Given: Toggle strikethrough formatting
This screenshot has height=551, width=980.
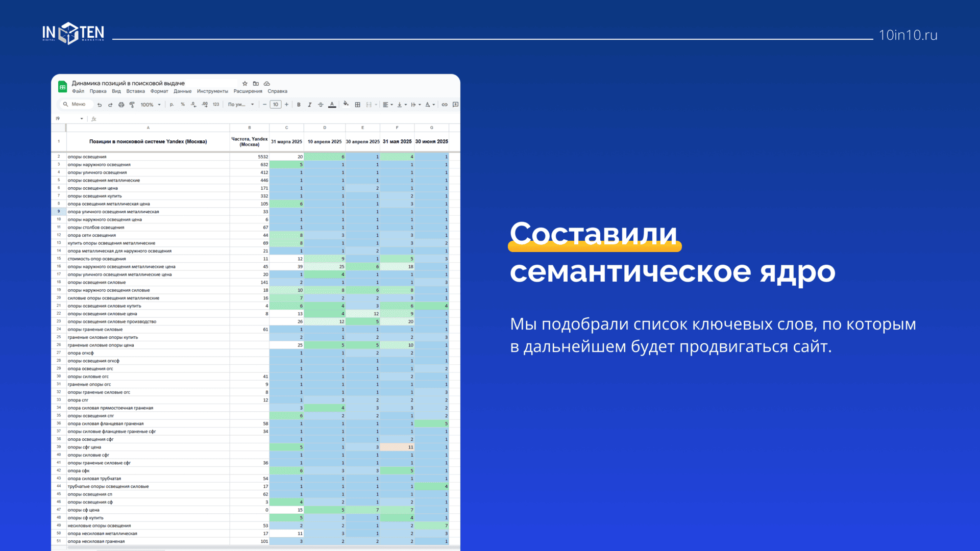Looking at the screenshot, I should (x=321, y=105).
